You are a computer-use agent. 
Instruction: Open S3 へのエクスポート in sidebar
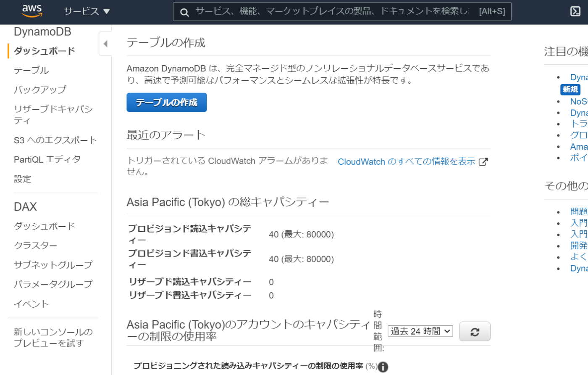tap(55, 140)
